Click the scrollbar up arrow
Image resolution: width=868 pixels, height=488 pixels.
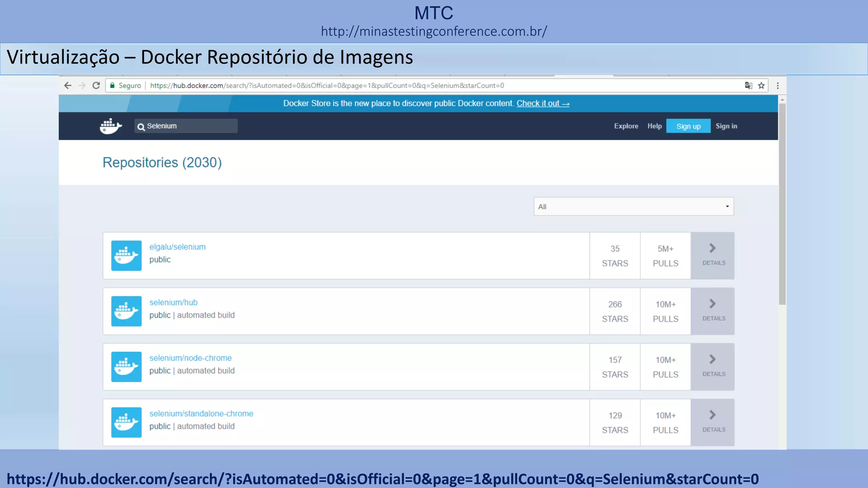pos(782,100)
